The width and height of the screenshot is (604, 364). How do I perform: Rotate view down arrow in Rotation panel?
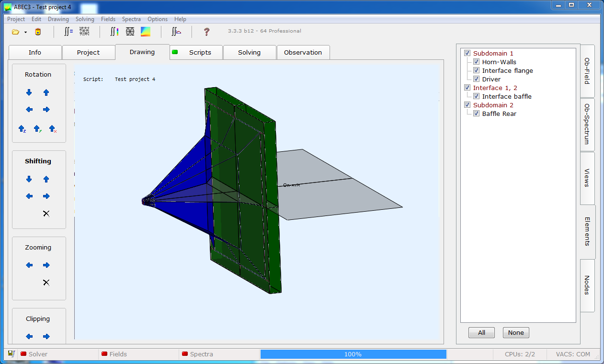[x=29, y=92]
